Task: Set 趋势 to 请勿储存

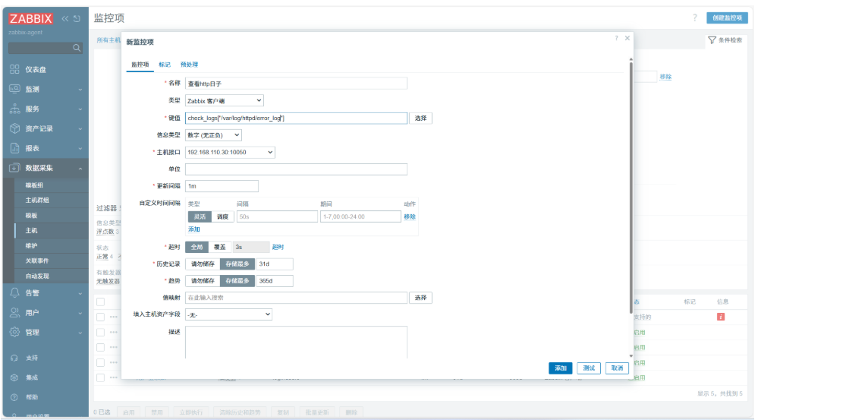Action: click(203, 281)
